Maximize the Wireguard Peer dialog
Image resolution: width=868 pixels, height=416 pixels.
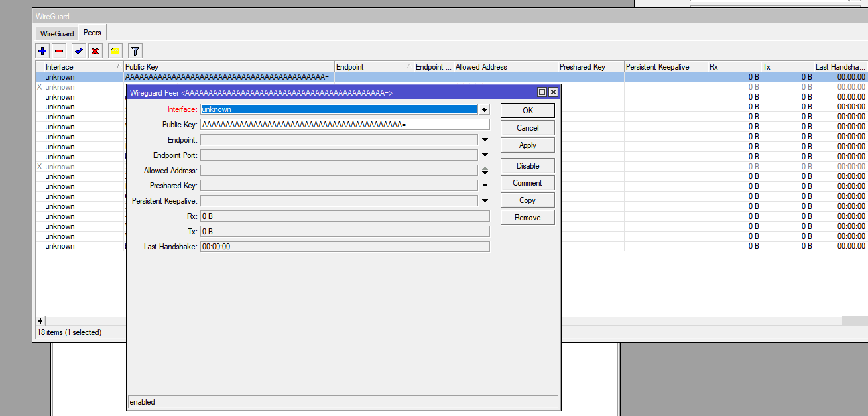[x=542, y=92]
